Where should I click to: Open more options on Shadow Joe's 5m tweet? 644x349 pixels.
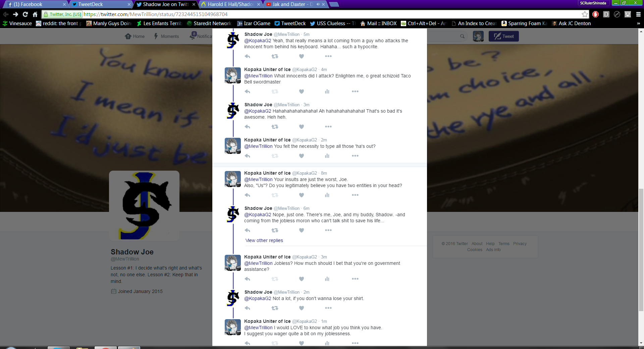coord(328,56)
